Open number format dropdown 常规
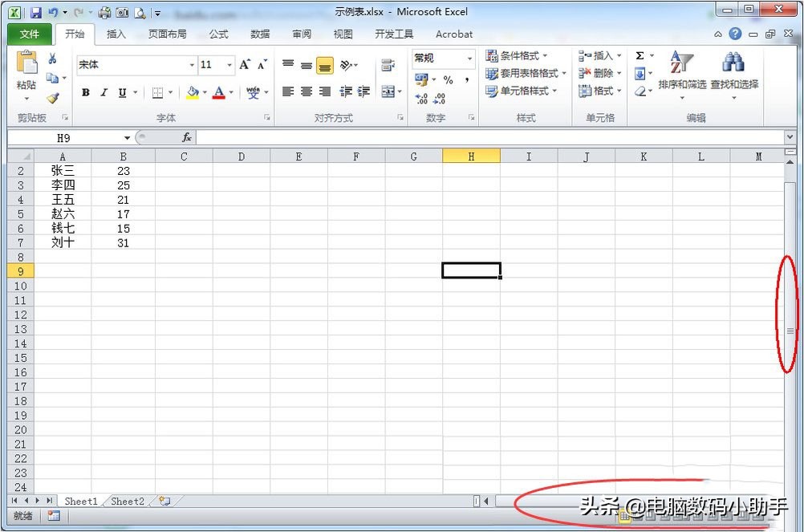This screenshot has height=532, width=804. pos(469,59)
